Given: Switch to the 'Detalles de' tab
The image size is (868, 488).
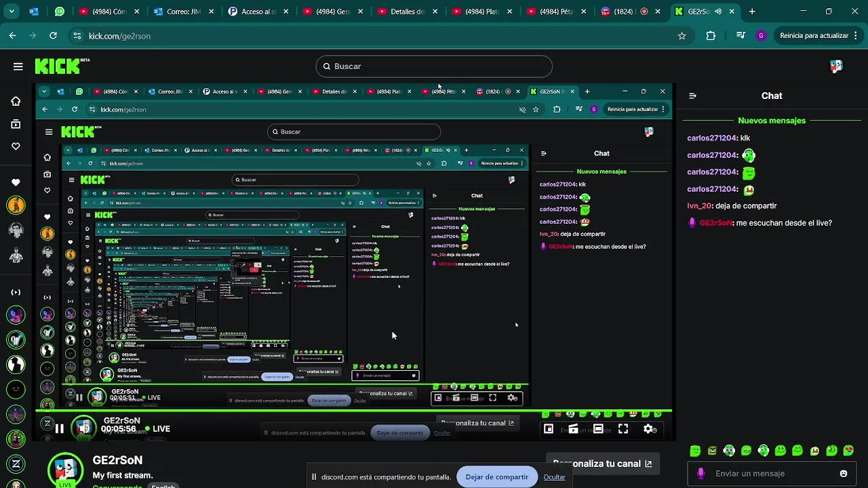Looking at the screenshot, I should [x=406, y=12].
